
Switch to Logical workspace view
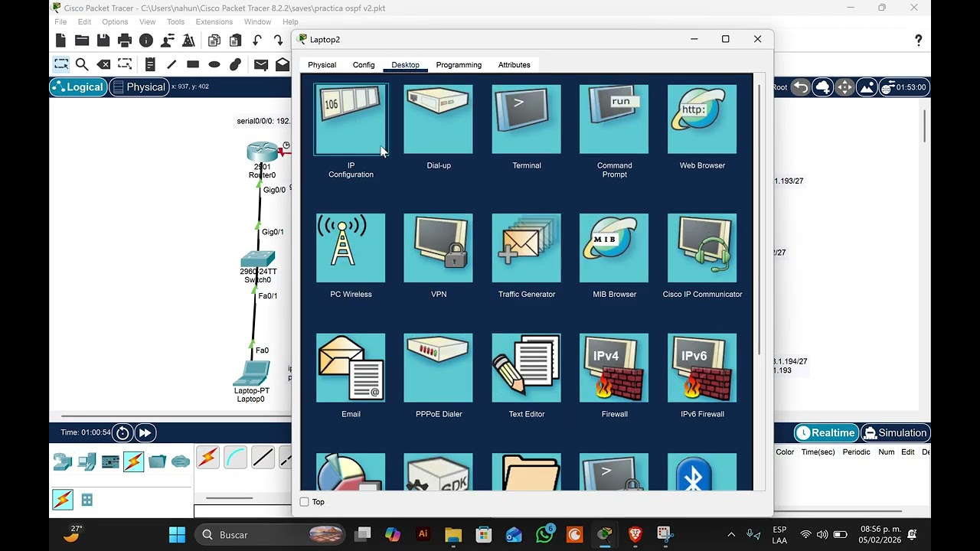[77, 87]
